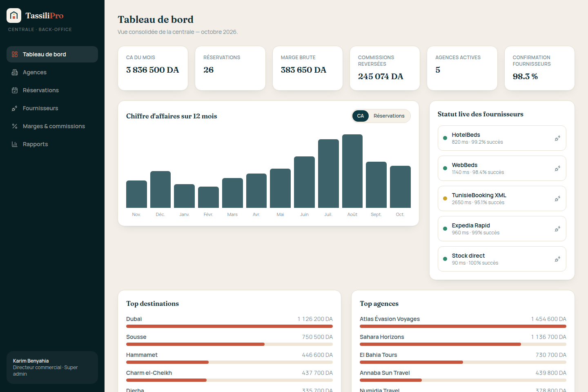The image size is (588, 392).
Task: Click the TassiliPro logo icon
Action: tap(14, 16)
